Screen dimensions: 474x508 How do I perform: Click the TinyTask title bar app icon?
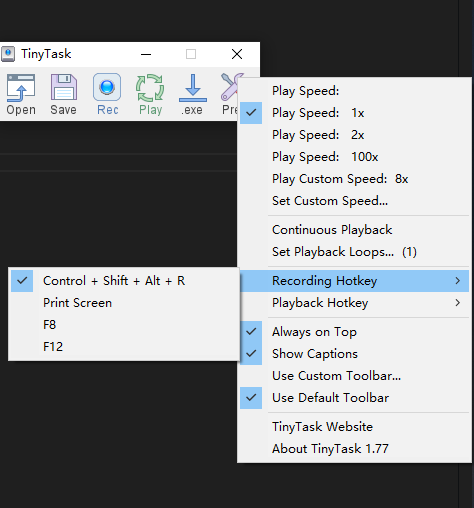8,54
